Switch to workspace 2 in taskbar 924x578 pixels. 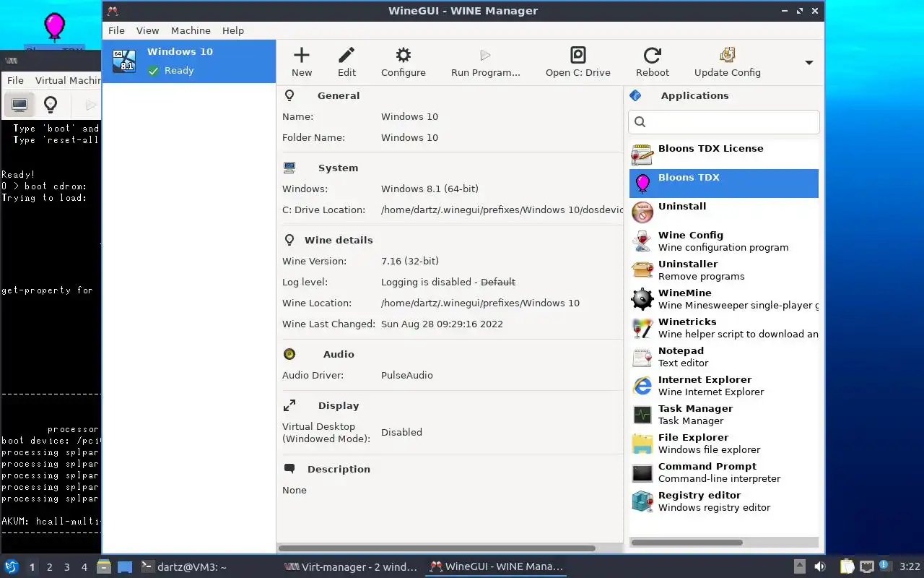point(49,567)
